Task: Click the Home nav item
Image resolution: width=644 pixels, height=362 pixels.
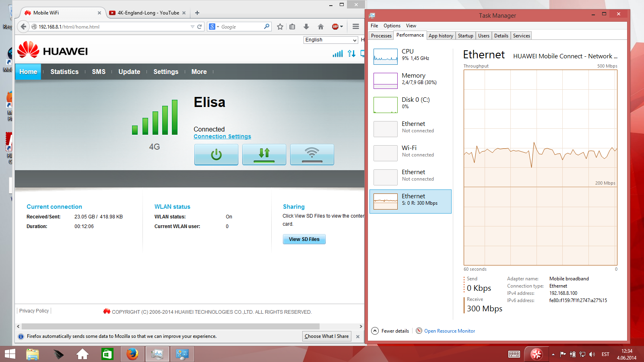Action: click(28, 72)
